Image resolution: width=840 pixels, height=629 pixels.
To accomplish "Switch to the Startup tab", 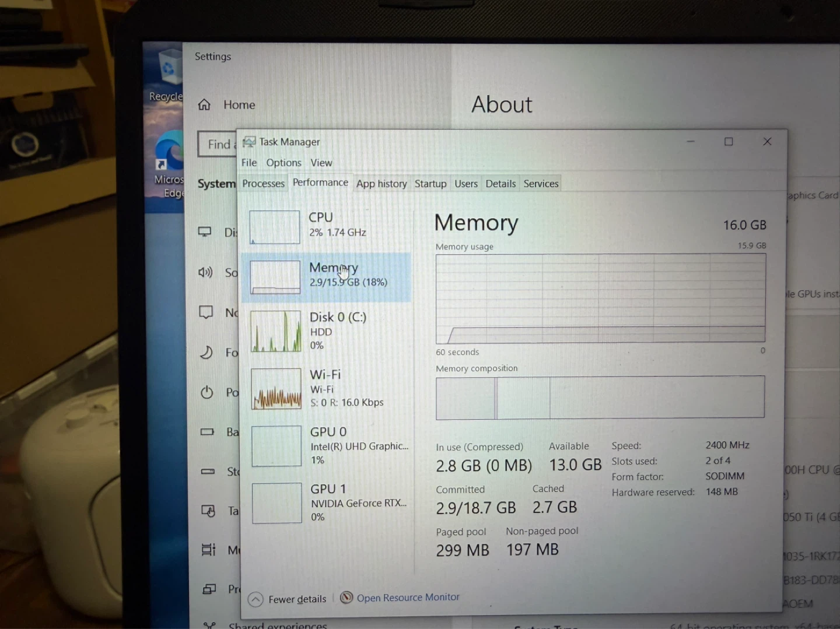I will pyautogui.click(x=430, y=184).
